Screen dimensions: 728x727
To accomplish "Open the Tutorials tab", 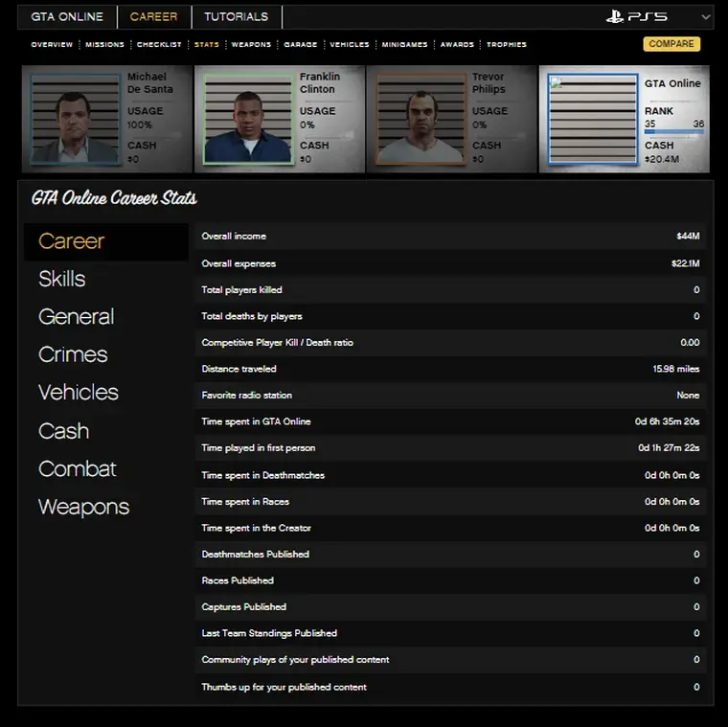I will tap(237, 17).
